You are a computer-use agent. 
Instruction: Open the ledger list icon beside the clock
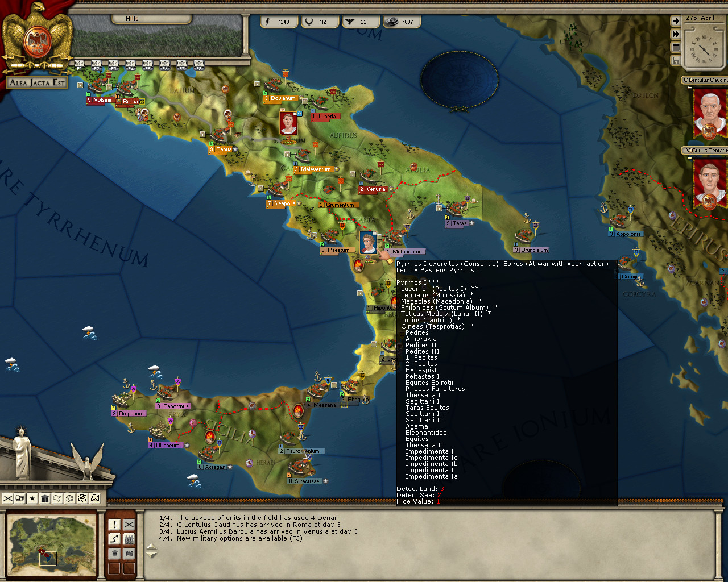[x=676, y=47]
